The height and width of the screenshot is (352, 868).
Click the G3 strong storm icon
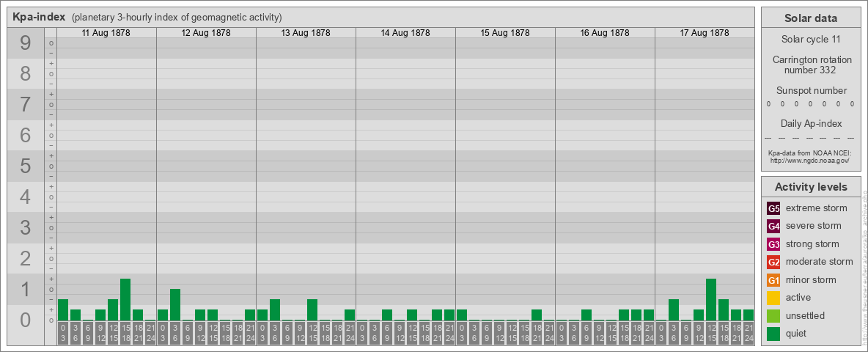coord(773,244)
